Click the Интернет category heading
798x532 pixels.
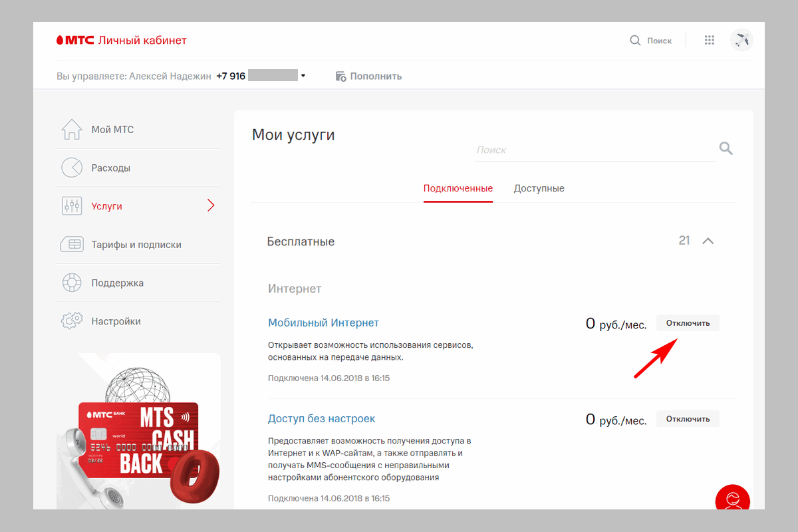(x=295, y=289)
